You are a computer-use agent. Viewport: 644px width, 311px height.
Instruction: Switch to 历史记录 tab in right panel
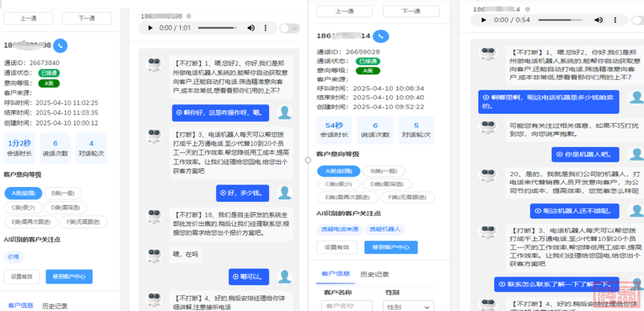click(374, 275)
